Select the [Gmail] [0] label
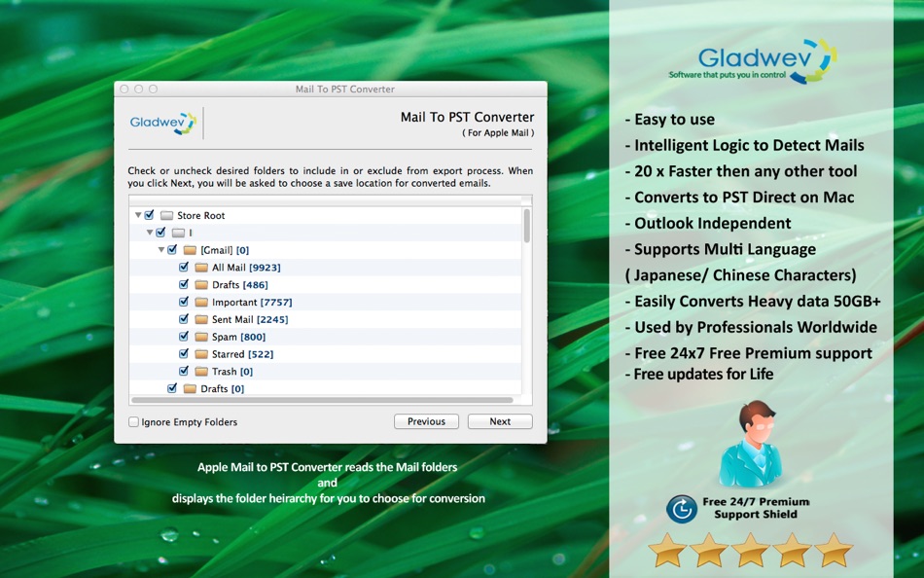This screenshot has height=578, width=924. (225, 250)
